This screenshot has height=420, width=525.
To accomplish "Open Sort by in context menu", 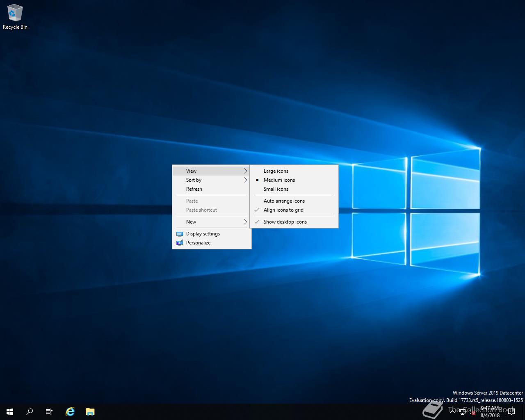I will pyautogui.click(x=212, y=180).
